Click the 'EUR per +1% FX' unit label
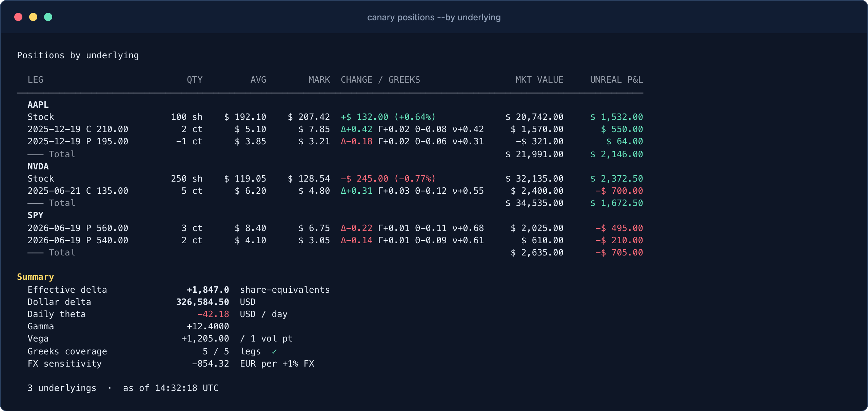Screen dimensions: 868x412 pos(277,364)
